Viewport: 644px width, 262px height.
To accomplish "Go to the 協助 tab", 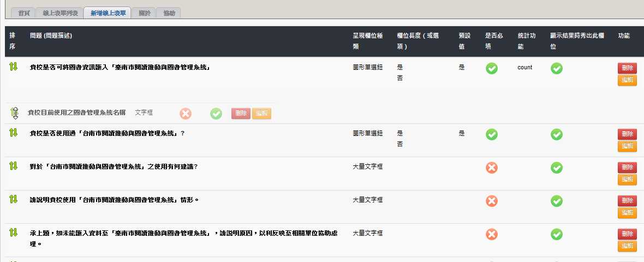I will point(169,13).
